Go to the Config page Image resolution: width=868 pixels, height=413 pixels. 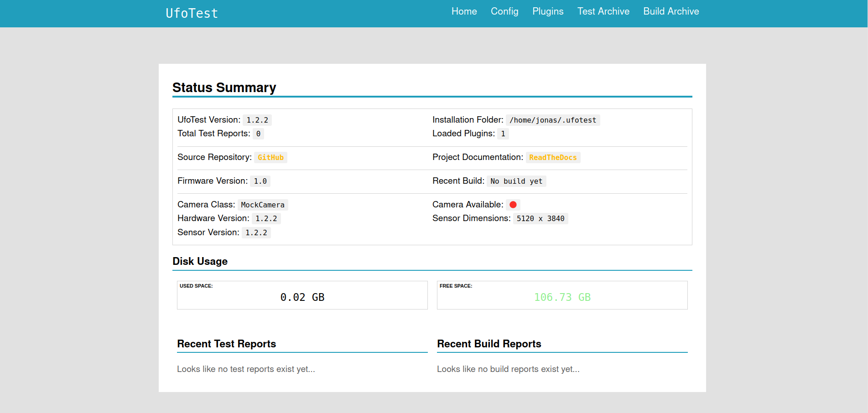504,11
